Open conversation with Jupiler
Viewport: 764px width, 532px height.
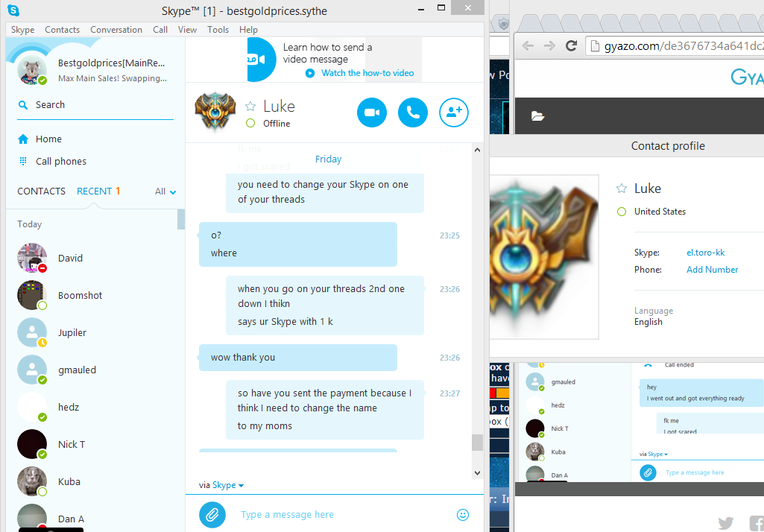[x=95, y=333]
